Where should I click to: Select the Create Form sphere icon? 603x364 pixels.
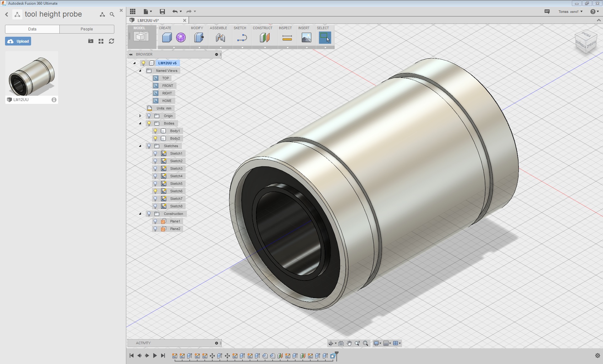(x=181, y=38)
